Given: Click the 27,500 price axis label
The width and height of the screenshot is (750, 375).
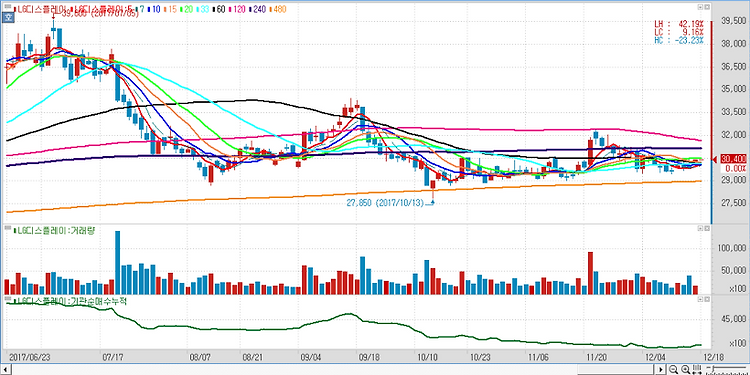Looking at the screenshot, I should pos(733,203).
